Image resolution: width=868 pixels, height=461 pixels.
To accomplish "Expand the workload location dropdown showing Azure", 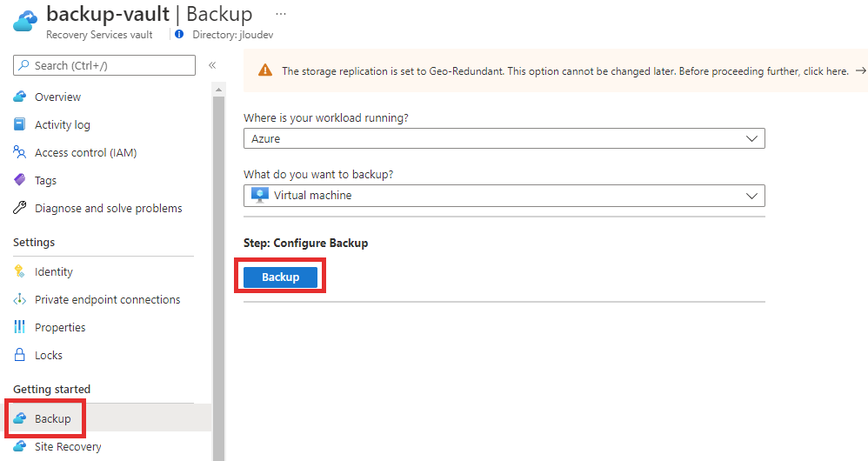I will click(x=504, y=138).
